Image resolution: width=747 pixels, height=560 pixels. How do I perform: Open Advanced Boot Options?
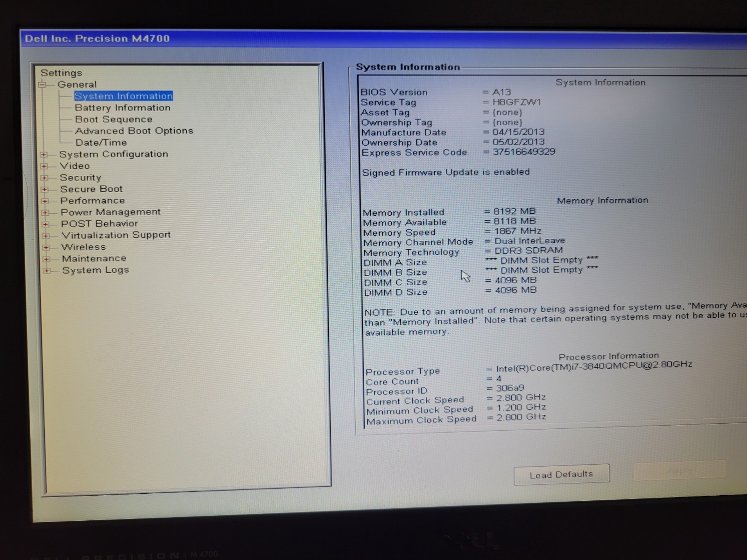[134, 131]
